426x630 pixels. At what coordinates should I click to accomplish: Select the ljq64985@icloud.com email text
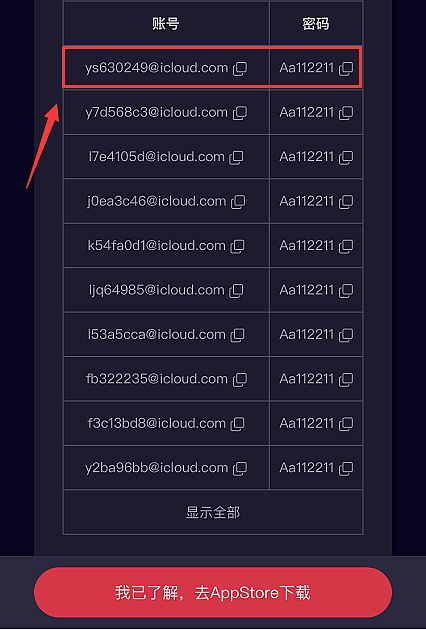tap(157, 290)
